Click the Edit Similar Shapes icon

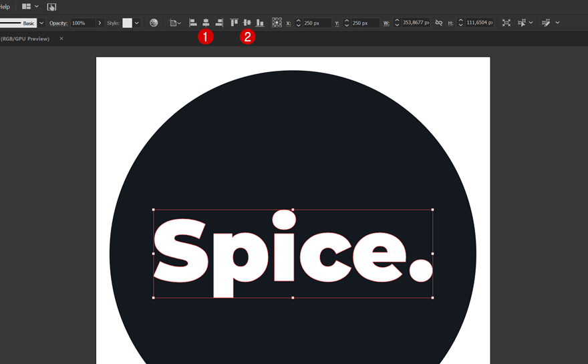pyautogui.click(x=546, y=23)
